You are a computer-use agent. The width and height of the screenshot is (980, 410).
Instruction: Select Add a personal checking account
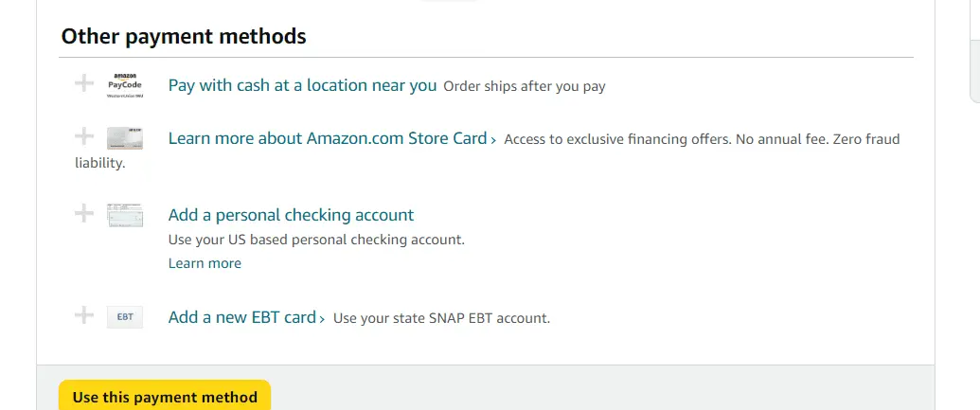point(291,215)
